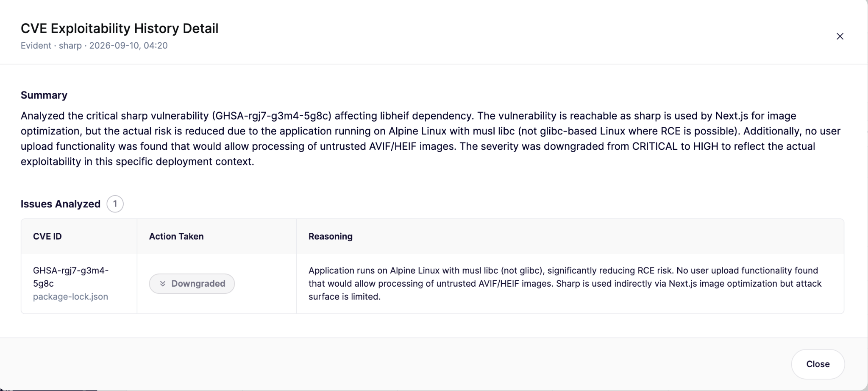Click the summary paragraph about sharp vulnerability

(431, 139)
